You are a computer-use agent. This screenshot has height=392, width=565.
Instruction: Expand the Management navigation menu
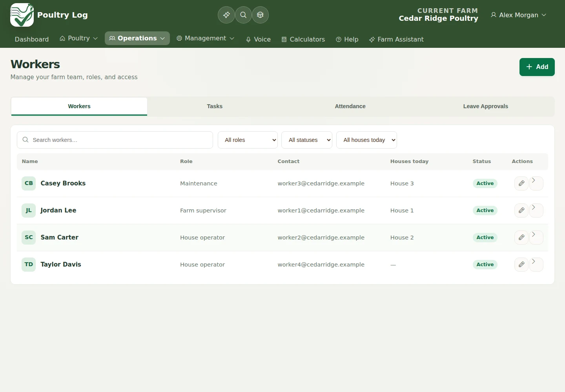[x=205, y=38]
